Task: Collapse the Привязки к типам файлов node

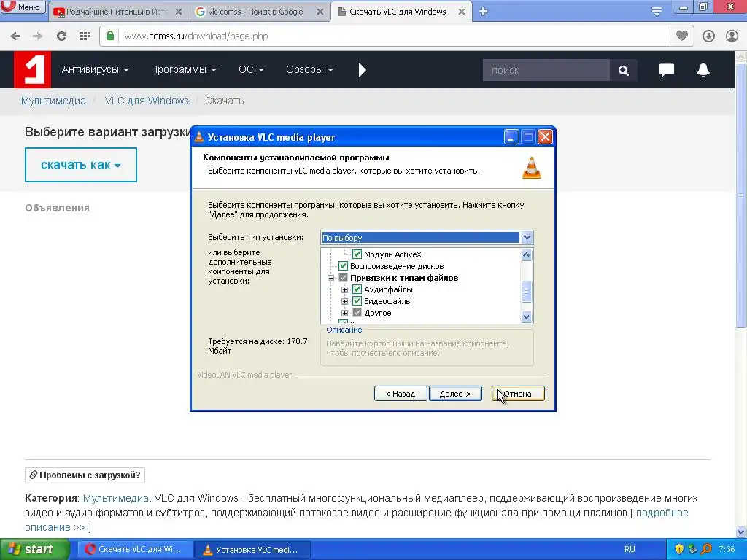Action: 330,278
